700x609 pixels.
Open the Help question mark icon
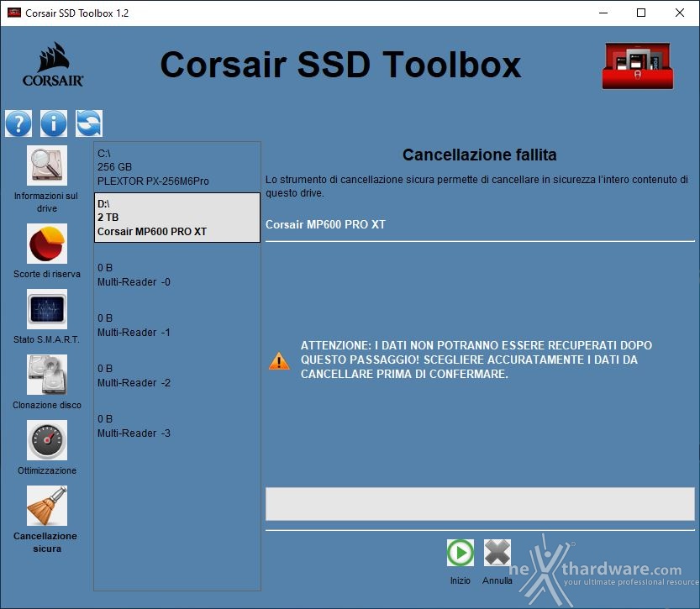click(x=18, y=123)
